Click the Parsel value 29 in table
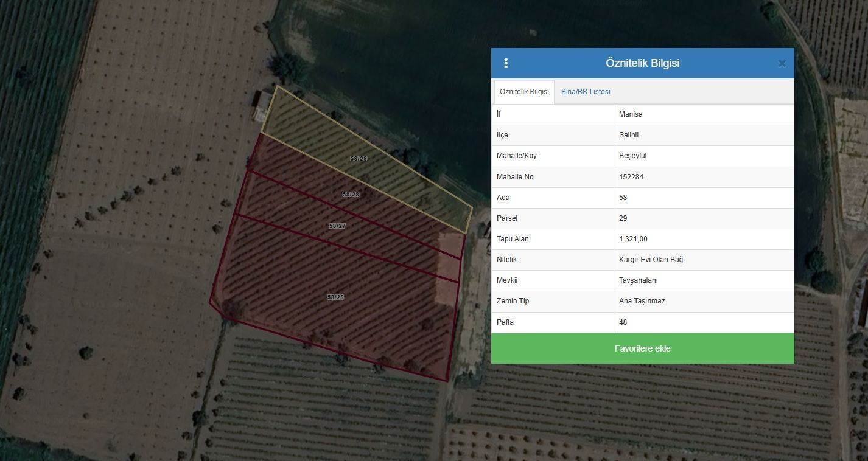The height and width of the screenshot is (461, 868). [x=623, y=218]
